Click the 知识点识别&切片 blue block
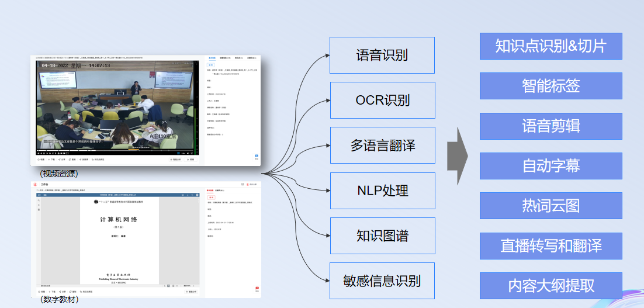This screenshot has height=308, width=644. [550, 46]
